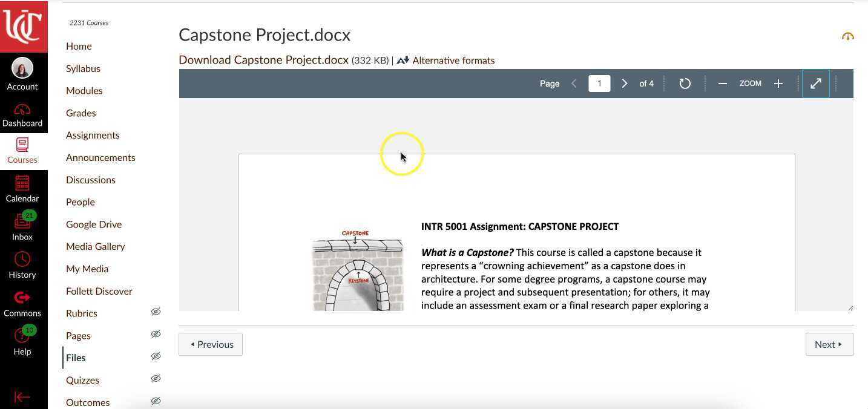Open Grades in course menu
This screenshot has height=409, width=868.
tap(81, 113)
